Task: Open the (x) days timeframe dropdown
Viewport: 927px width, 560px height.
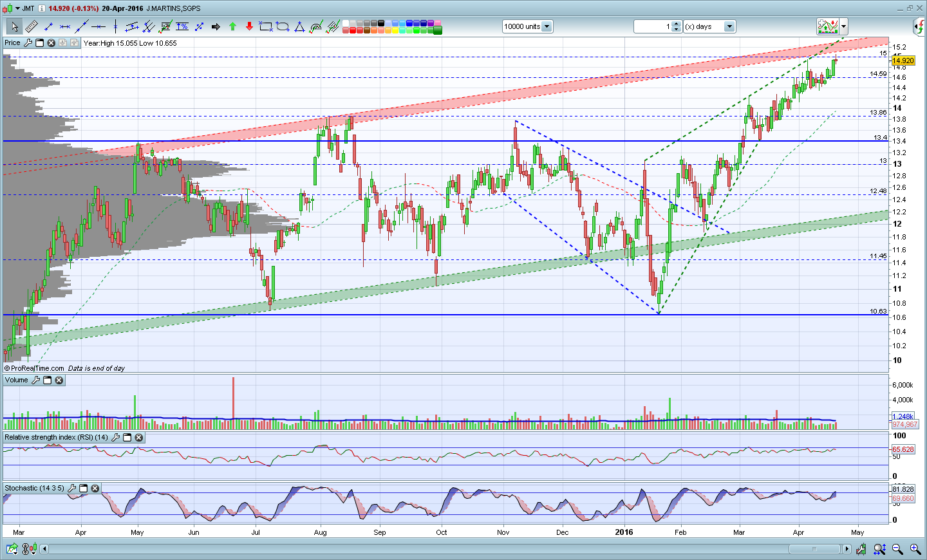Action: coord(729,26)
